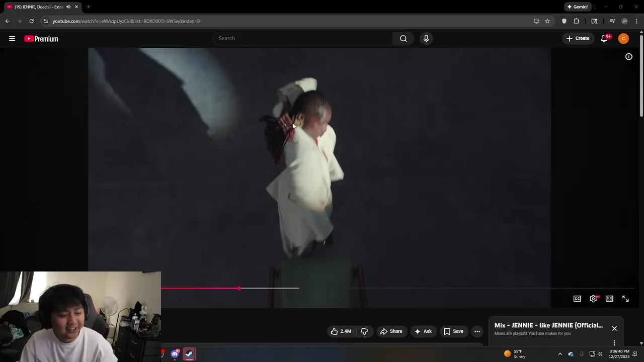Save the video to a playlist
This screenshot has height=362, width=644.
click(453, 331)
